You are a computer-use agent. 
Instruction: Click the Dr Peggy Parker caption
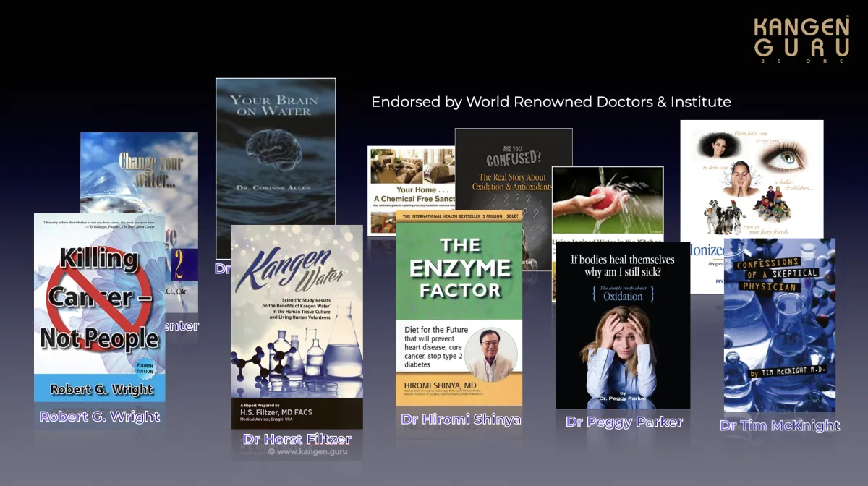pyautogui.click(x=624, y=422)
